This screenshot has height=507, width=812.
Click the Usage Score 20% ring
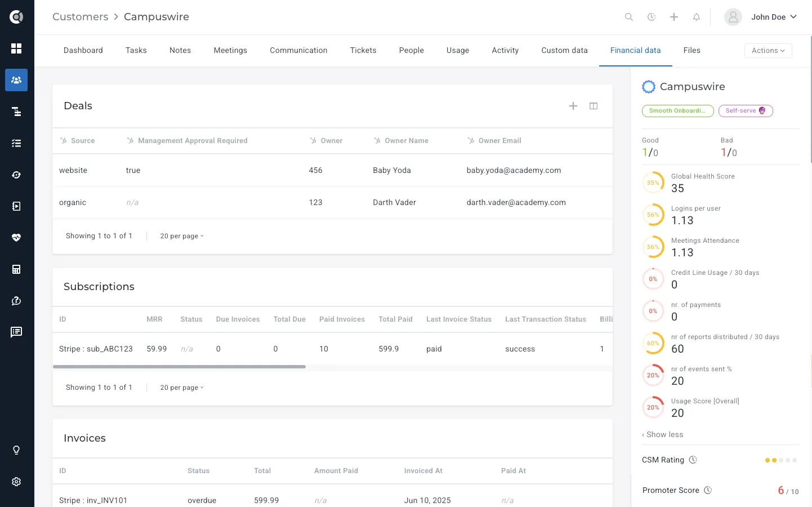(x=653, y=407)
